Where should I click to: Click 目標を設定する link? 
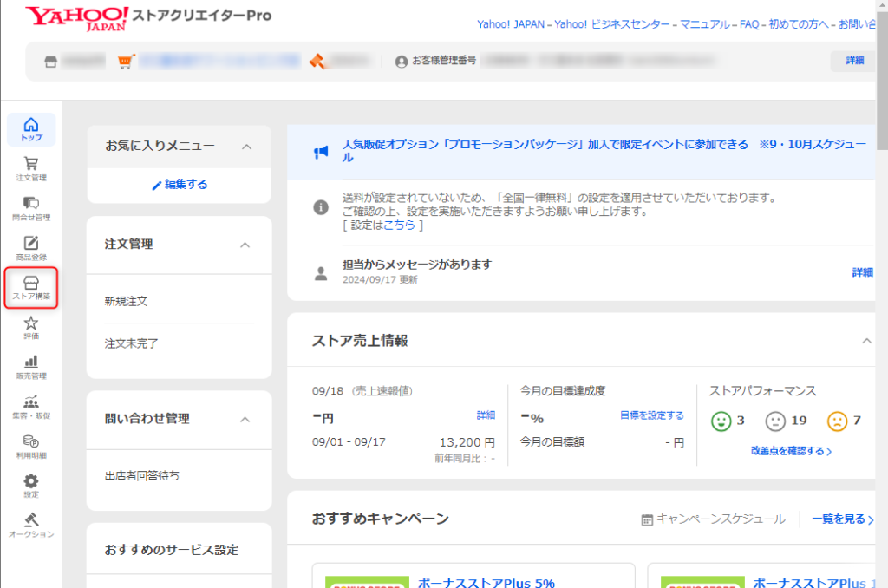coord(652,415)
